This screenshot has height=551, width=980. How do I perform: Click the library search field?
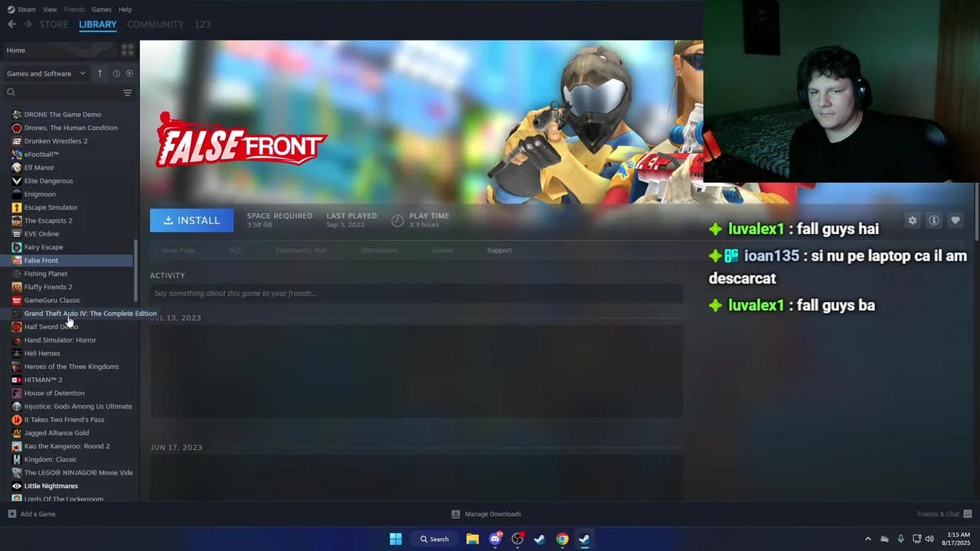pos(63,93)
